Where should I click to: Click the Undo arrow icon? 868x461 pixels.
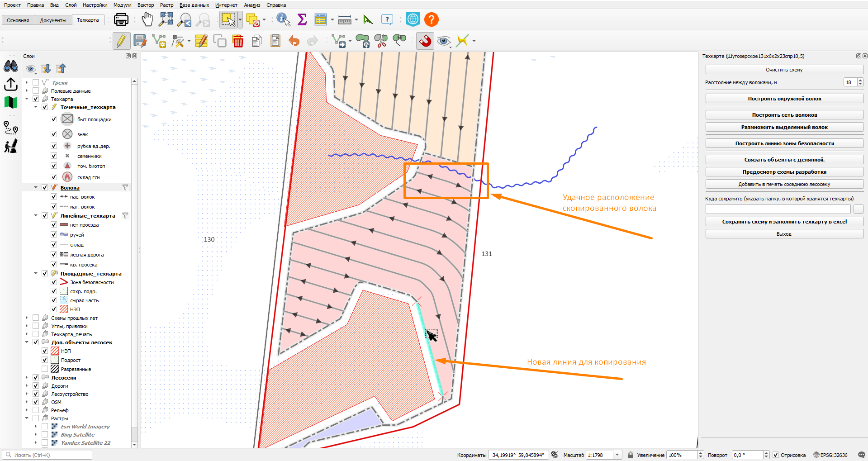(294, 41)
